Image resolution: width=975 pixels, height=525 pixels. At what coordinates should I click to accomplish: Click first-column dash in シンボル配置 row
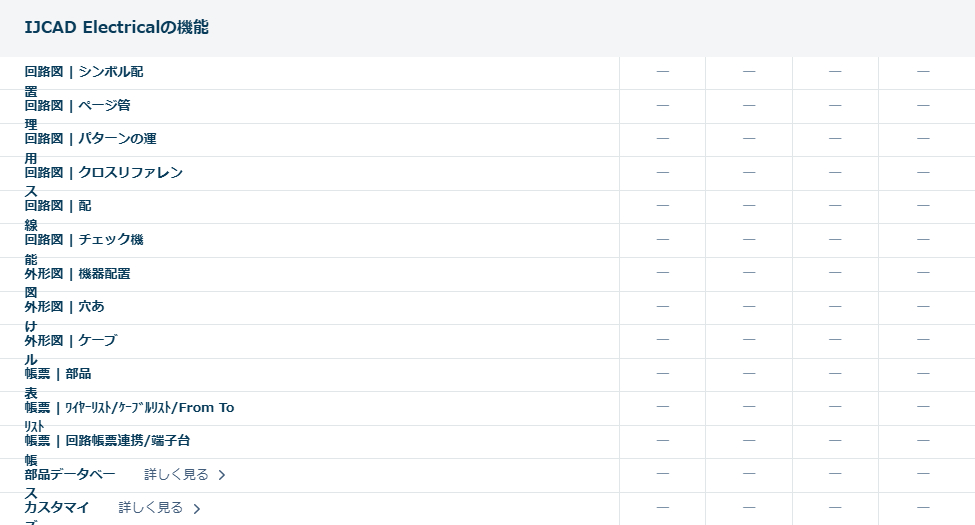click(x=662, y=72)
